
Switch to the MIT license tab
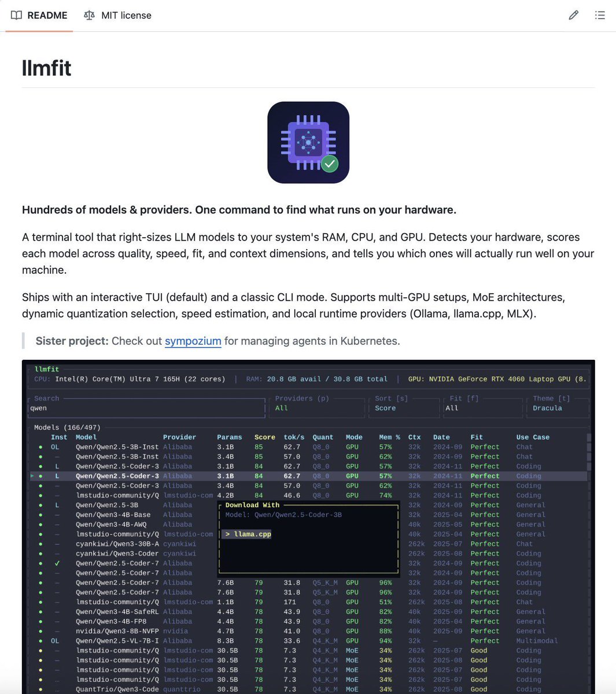[118, 15]
